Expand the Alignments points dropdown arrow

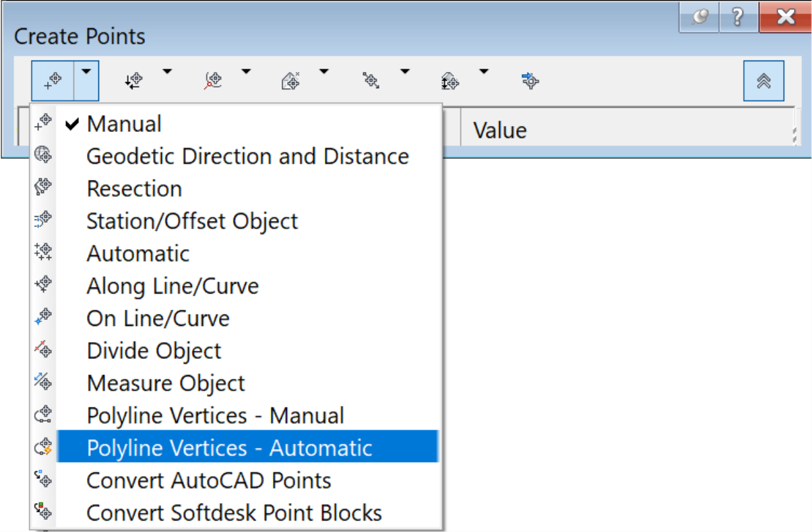coord(246,70)
